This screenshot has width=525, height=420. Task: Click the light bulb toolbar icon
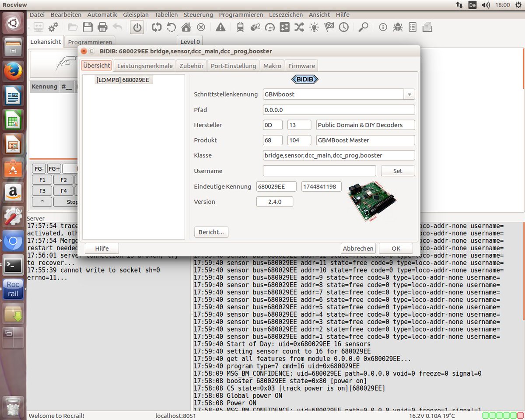click(314, 28)
